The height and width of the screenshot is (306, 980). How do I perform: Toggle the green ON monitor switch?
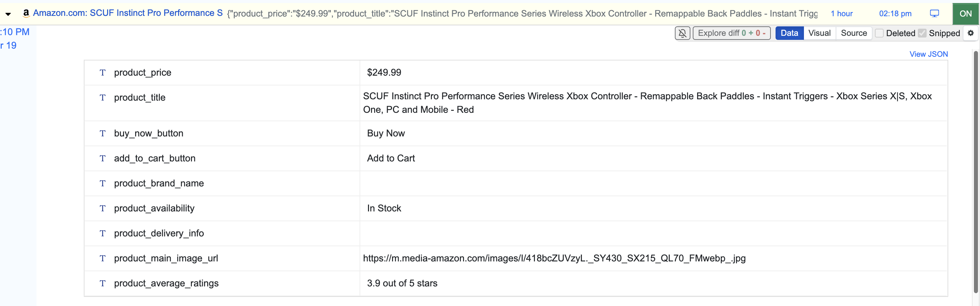coord(965,14)
